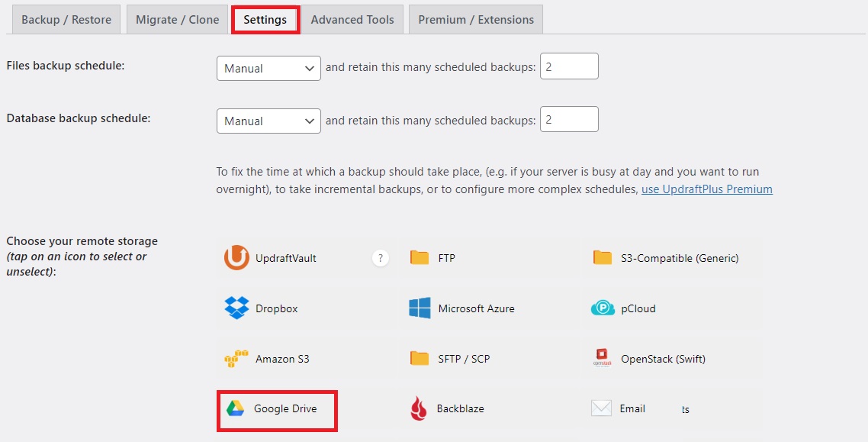
Task: Pick the pCloud storage icon
Action: 603,308
